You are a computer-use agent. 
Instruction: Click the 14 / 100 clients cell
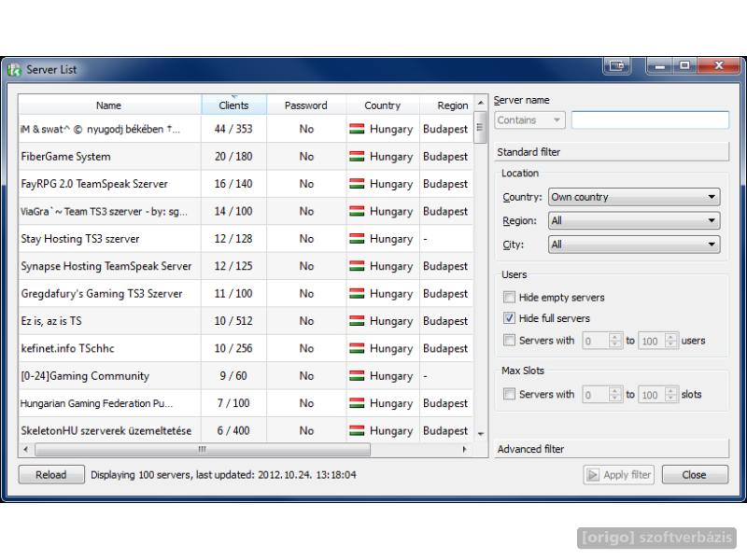(233, 212)
